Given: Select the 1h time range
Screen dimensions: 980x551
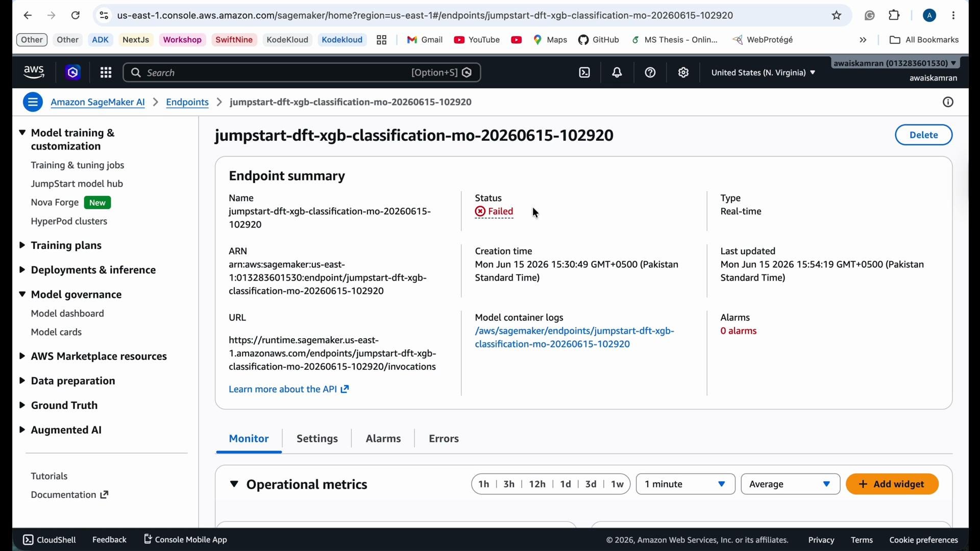Looking at the screenshot, I should [x=484, y=484].
